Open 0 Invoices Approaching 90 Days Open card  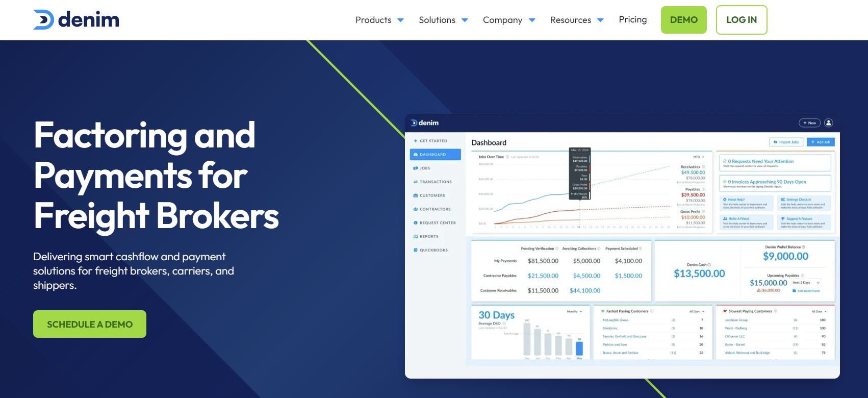[775, 184]
